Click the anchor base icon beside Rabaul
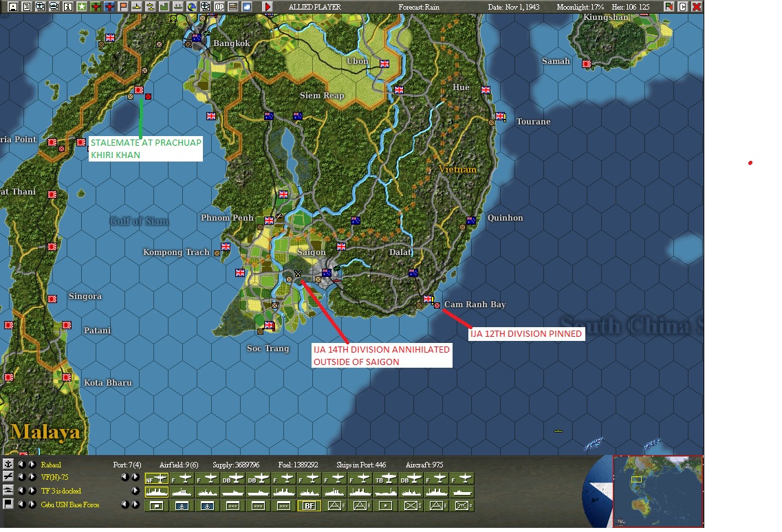The image size is (782, 532). (x=8, y=464)
